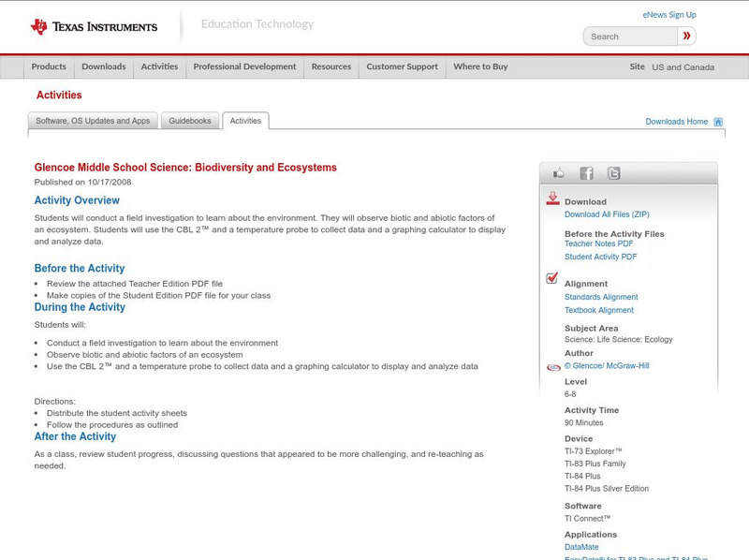Open the DataMate application link
Screen dimensions: 749x560
click(x=581, y=547)
